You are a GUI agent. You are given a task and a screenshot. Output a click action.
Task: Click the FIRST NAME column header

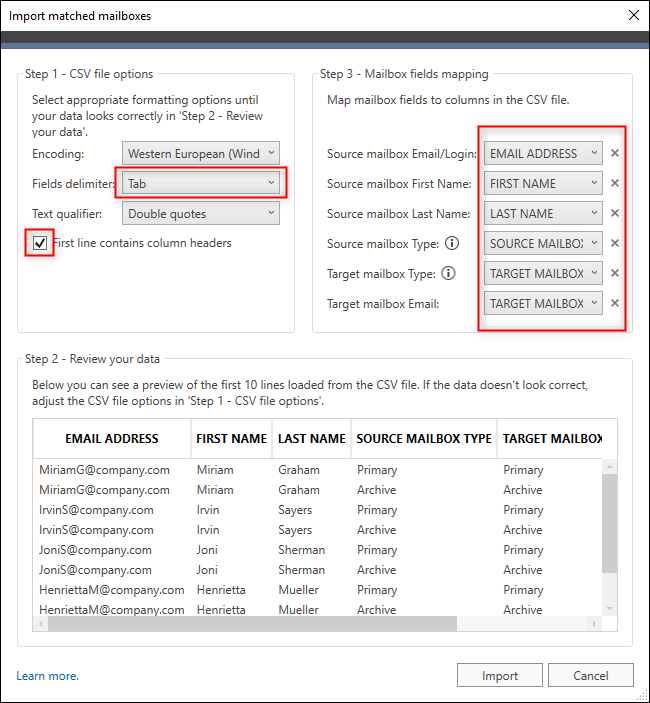point(231,438)
